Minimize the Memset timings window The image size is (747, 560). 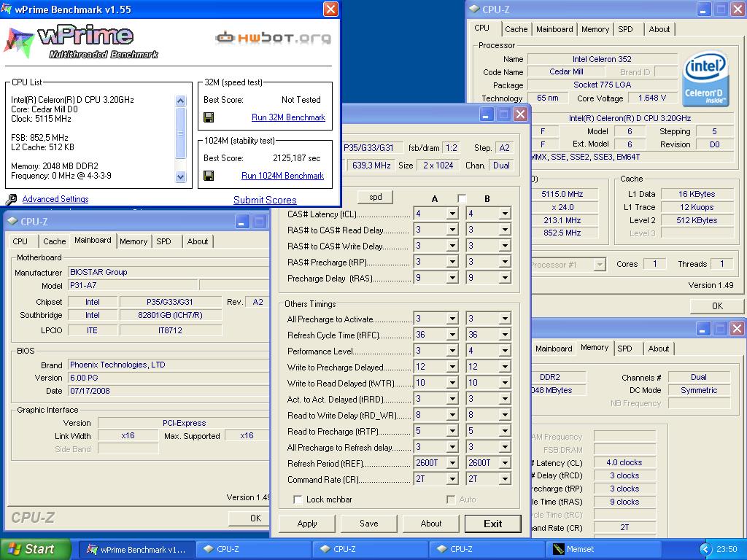486,114
